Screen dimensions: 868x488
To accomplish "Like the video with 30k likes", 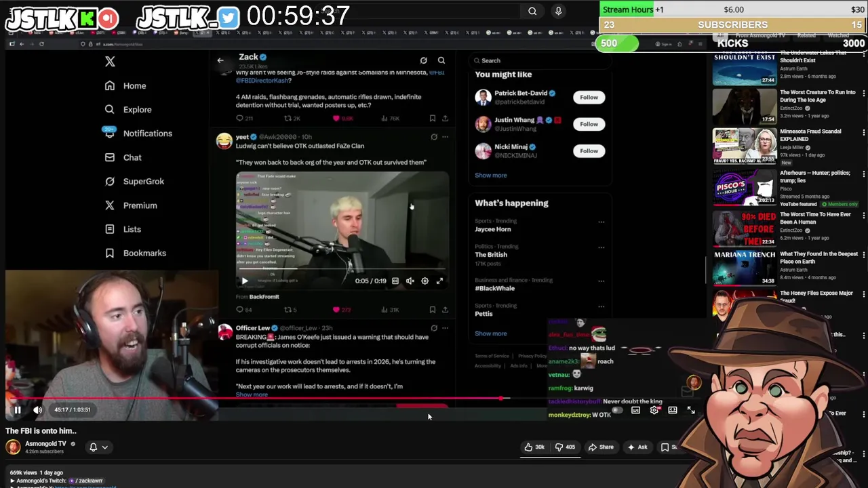I will pos(535,447).
